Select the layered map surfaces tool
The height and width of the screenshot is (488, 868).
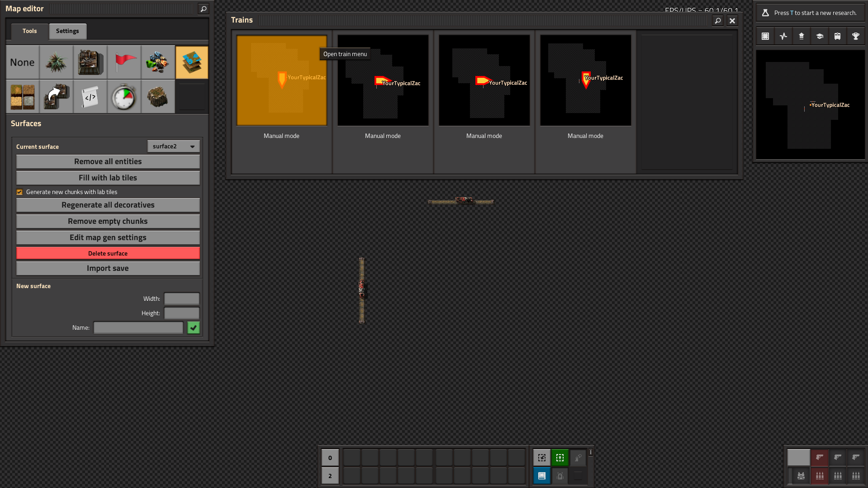coord(192,62)
